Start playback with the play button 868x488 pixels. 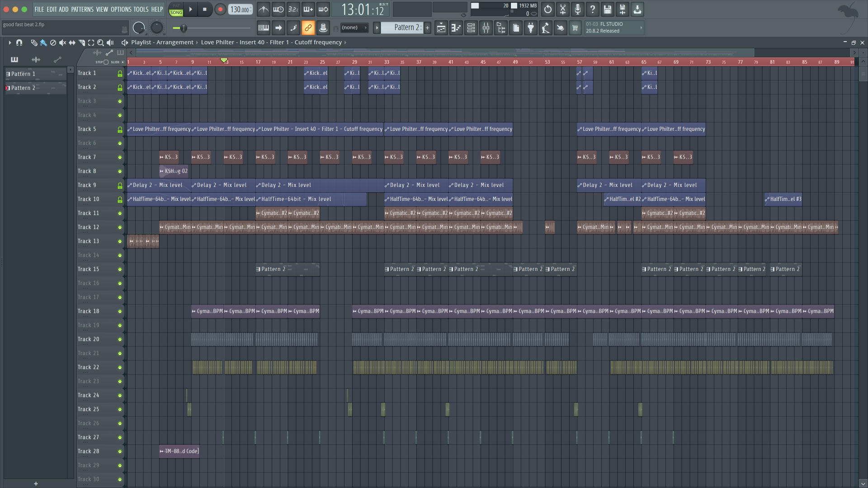click(x=191, y=9)
